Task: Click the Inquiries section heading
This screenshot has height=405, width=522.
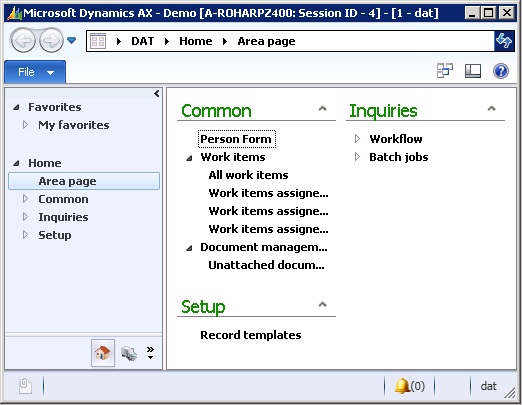Action: click(383, 111)
